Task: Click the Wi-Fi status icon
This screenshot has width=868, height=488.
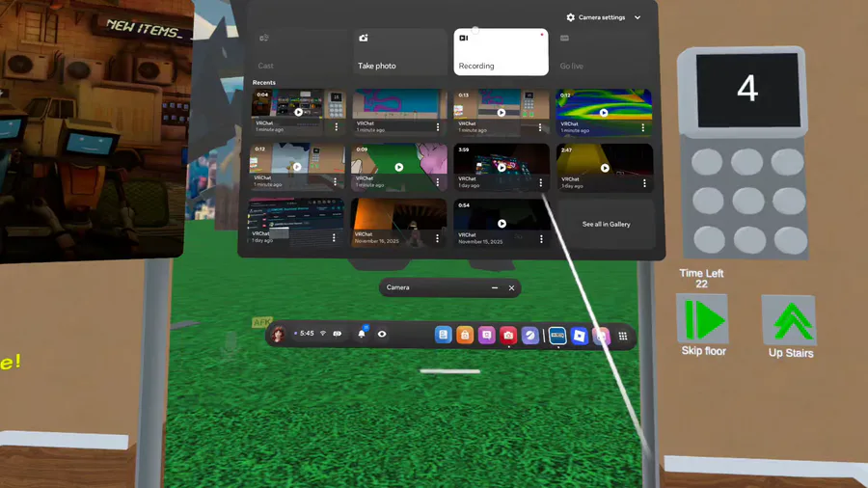Action: [323, 333]
